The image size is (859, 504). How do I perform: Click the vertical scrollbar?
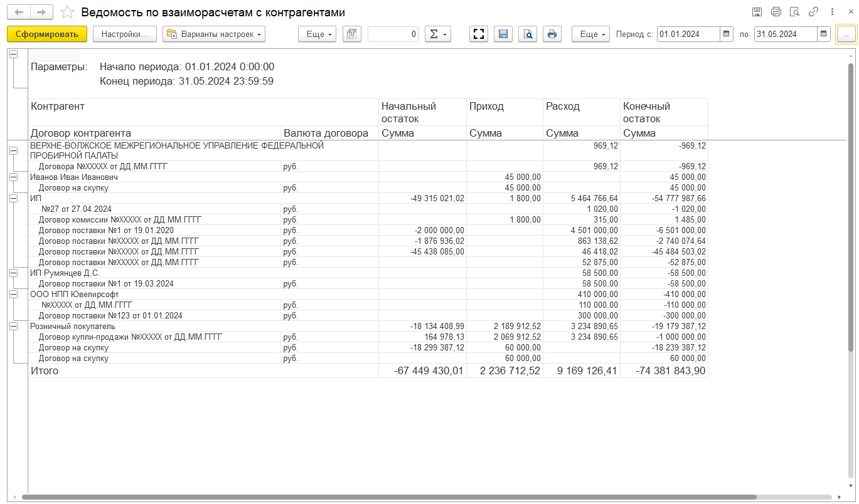[851, 207]
